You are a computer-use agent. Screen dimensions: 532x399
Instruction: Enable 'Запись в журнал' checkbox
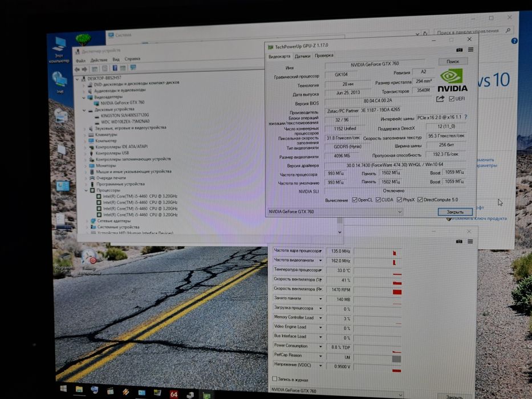point(274,378)
